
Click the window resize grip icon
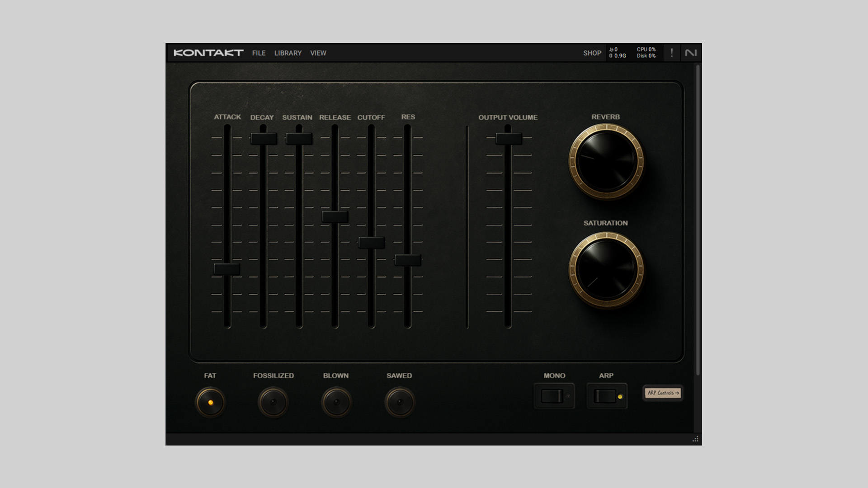click(x=695, y=439)
